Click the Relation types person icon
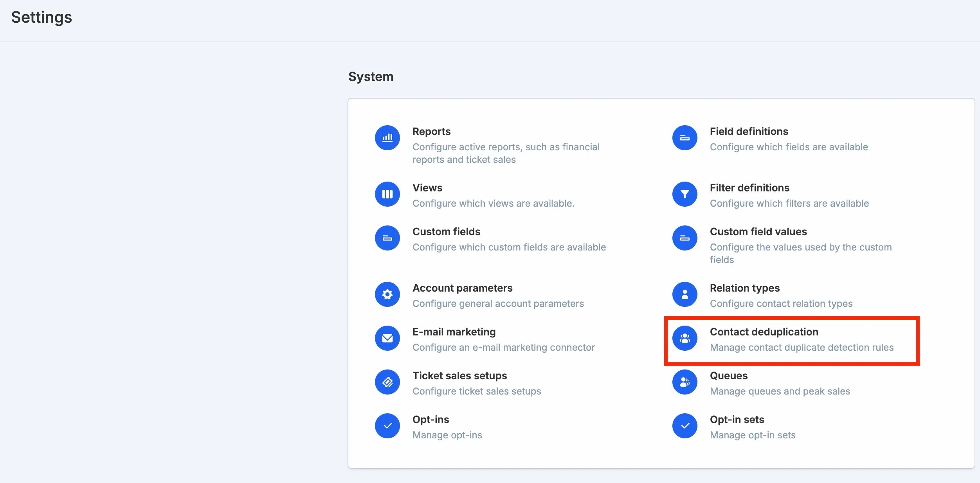Image resolution: width=980 pixels, height=483 pixels. pos(685,294)
